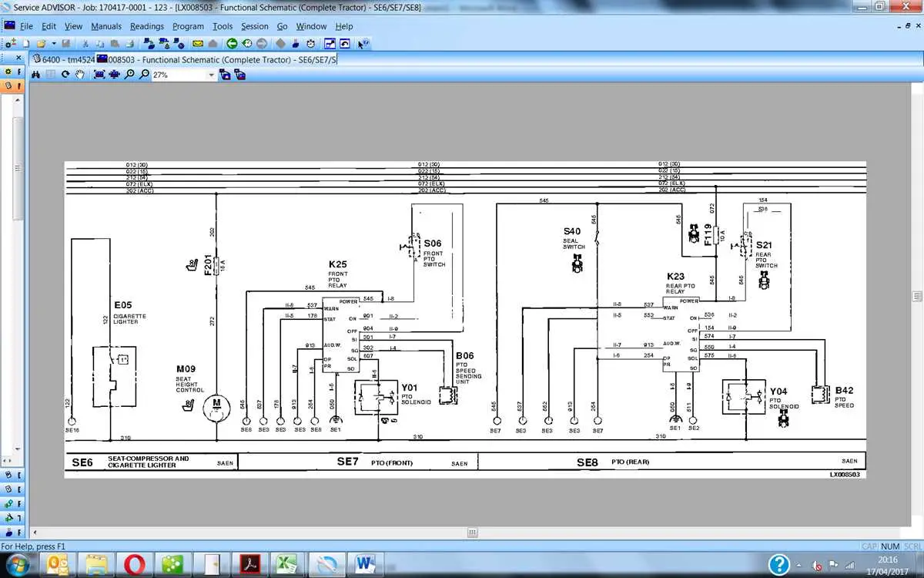Open the Readings menu

(x=147, y=26)
